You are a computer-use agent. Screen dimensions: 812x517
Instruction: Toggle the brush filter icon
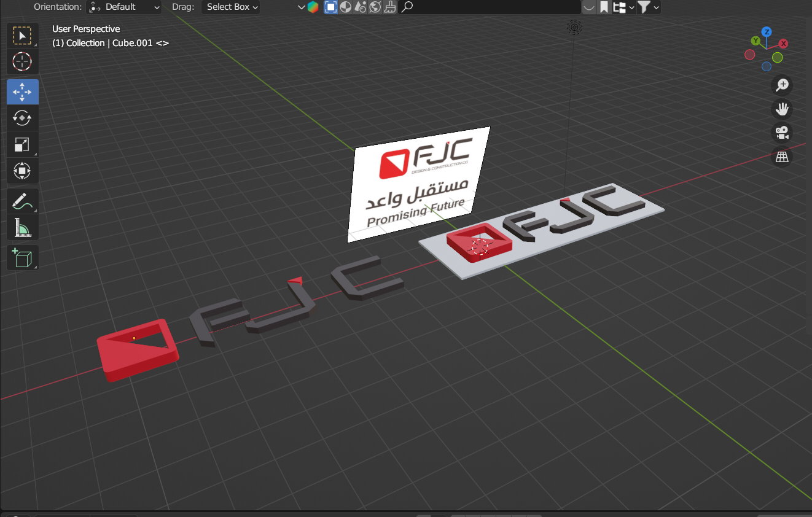pos(390,7)
